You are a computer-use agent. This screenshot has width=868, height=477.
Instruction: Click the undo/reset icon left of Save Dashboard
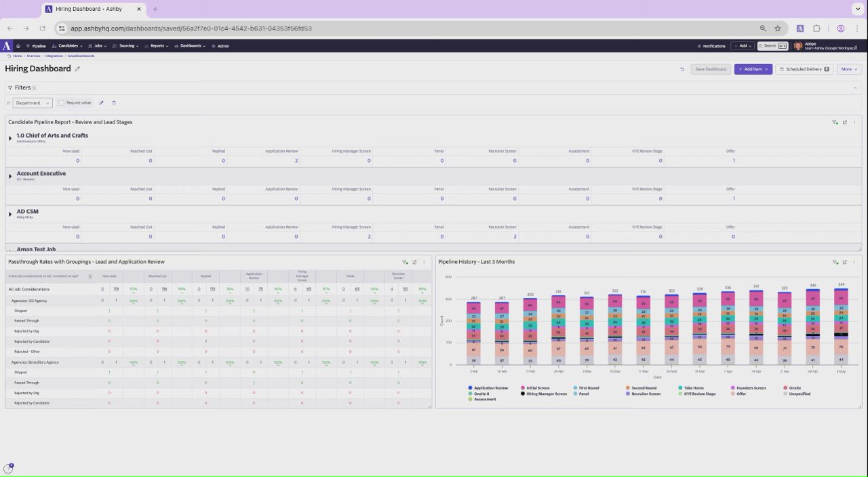click(682, 69)
